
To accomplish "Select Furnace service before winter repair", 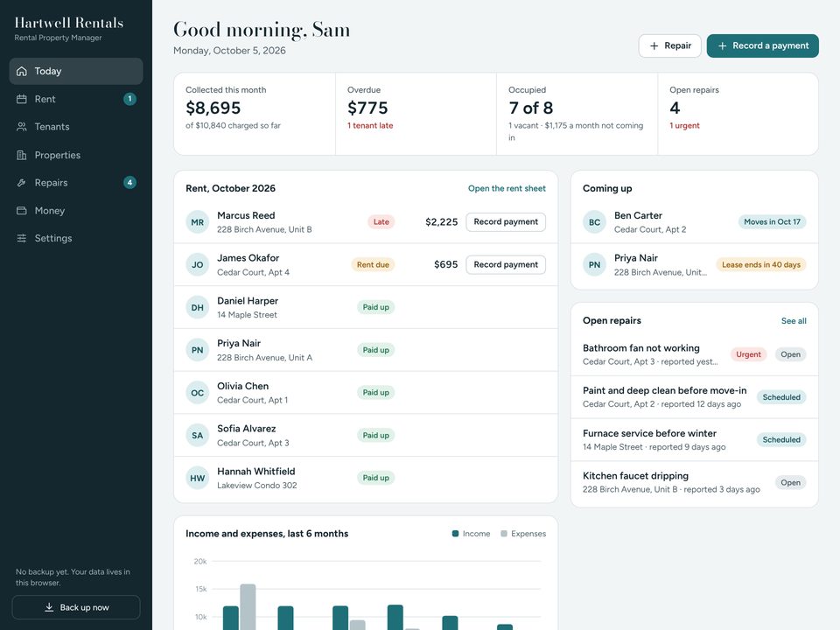I will point(694,440).
